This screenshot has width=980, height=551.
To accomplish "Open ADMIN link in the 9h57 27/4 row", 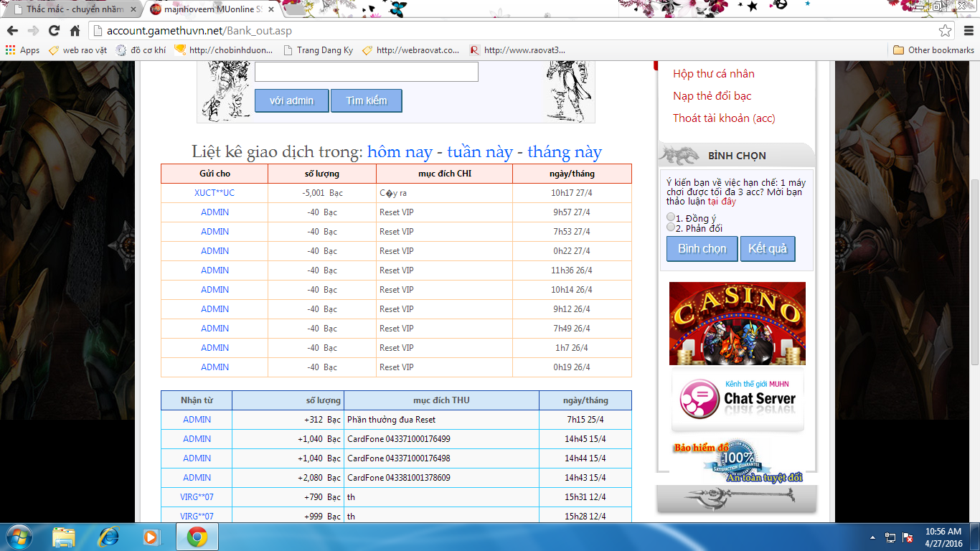I will click(x=215, y=212).
